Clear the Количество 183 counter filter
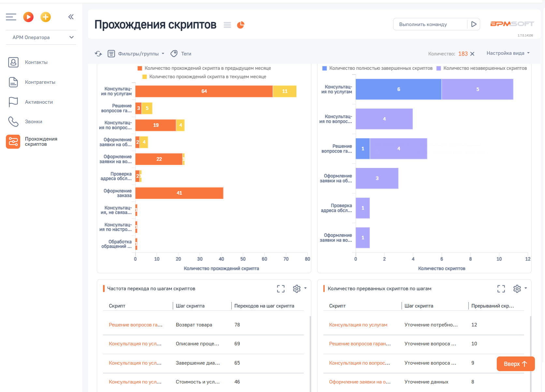The image size is (545, 392). [472, 54]
